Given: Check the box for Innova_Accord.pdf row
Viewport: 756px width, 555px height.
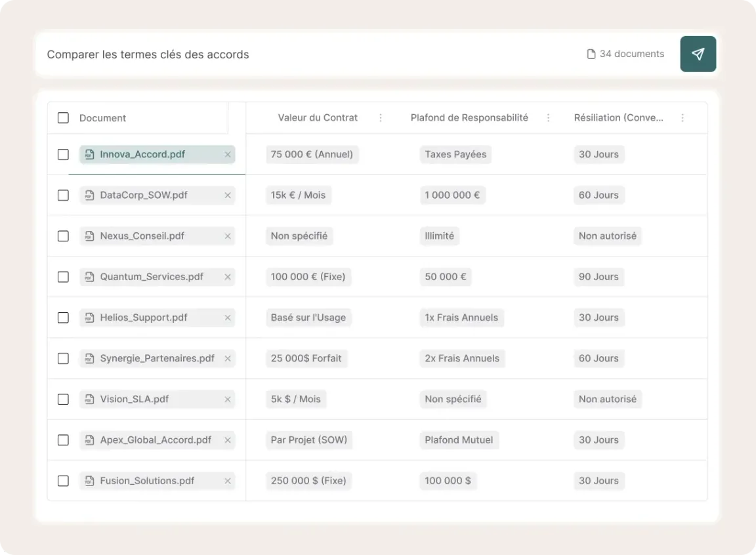Looking at the screenshot, I should pyautogui.click(x=63, y=155).
